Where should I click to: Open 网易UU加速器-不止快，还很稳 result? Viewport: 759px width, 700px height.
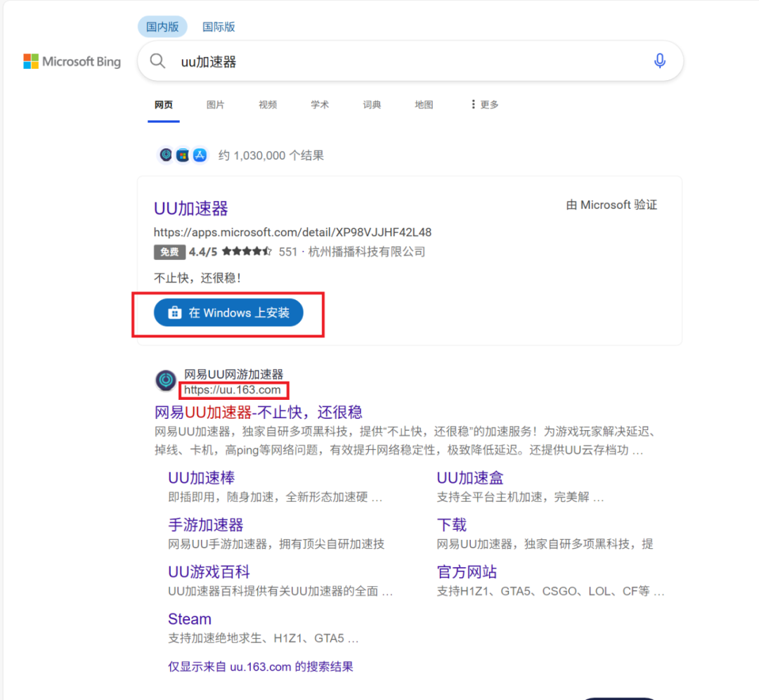pos(258,413)
